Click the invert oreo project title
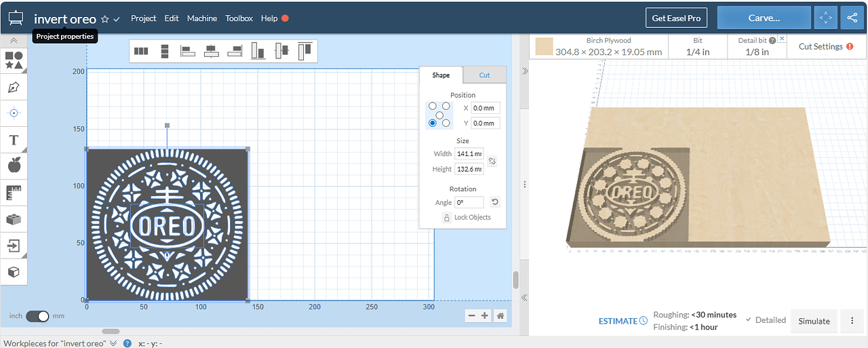This screenshot has width=868, height=348. pos(65,19)
